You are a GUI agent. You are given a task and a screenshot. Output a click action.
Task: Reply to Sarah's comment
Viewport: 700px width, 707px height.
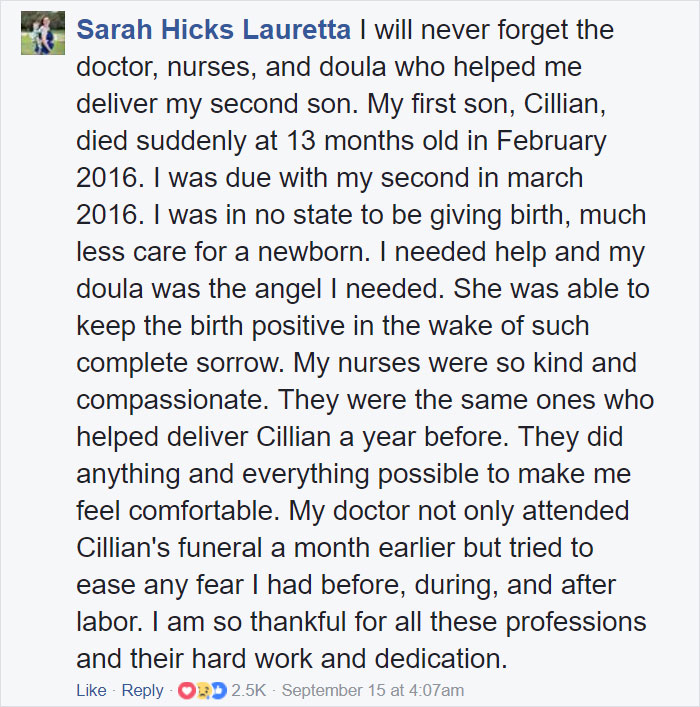click(143, 690)
